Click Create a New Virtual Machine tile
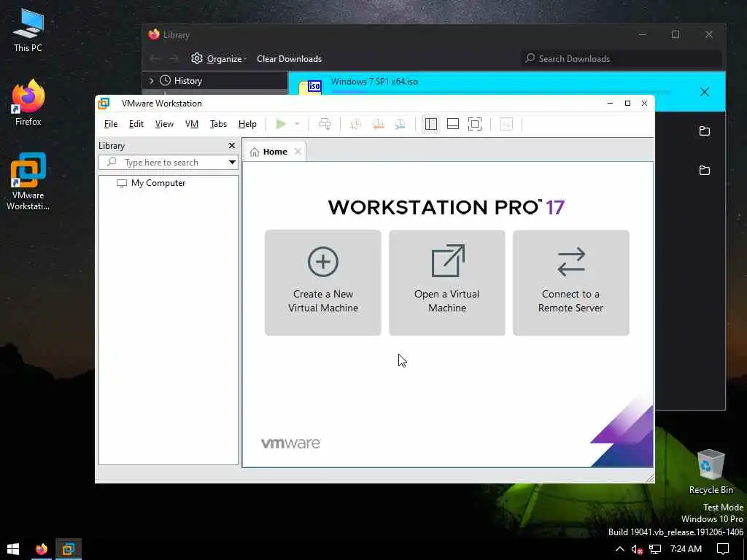The image size is (747, 560). point(323,283)
